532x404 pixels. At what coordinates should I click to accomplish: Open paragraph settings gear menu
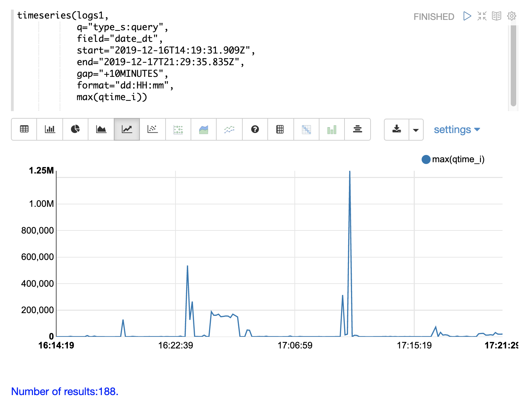[511, 16]
